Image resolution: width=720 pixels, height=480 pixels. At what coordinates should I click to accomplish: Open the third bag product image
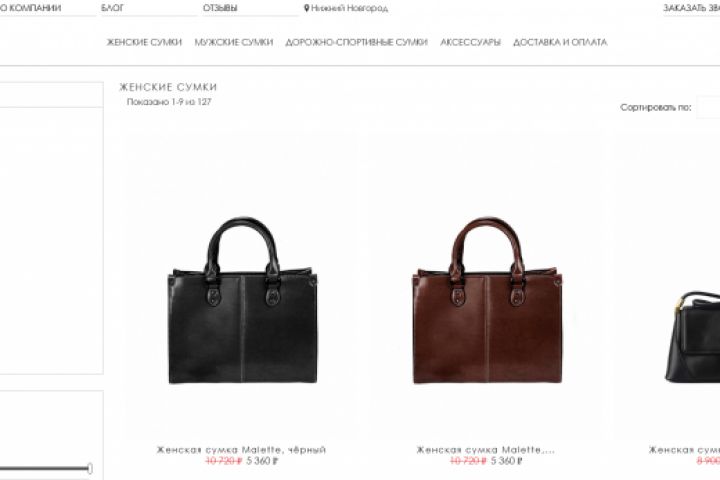(692, 337)
